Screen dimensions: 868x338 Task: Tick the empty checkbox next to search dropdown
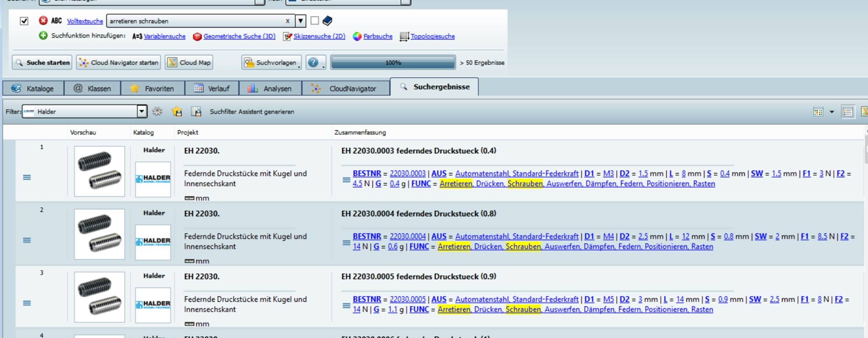pyautogui.click(x=315, y=21)
